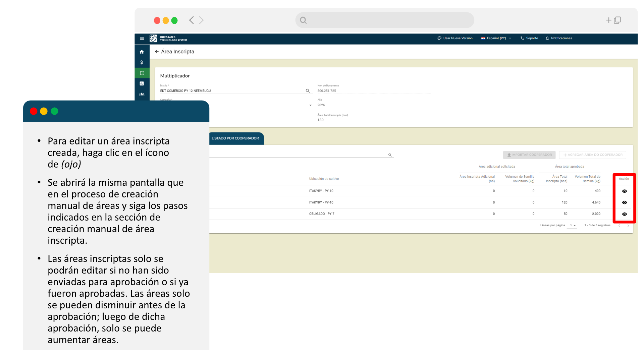Image resolution: width=644 pixels, height=362 pixels.
Task: Click the browser address bar
Action: (x=385, y=20)
